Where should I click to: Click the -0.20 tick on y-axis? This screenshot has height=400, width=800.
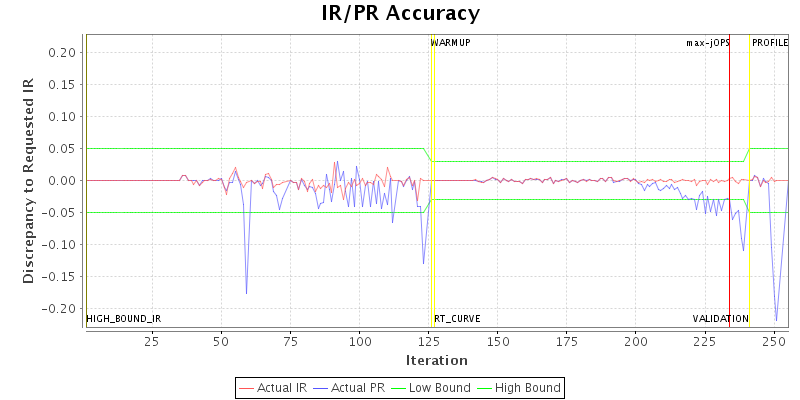63,308
